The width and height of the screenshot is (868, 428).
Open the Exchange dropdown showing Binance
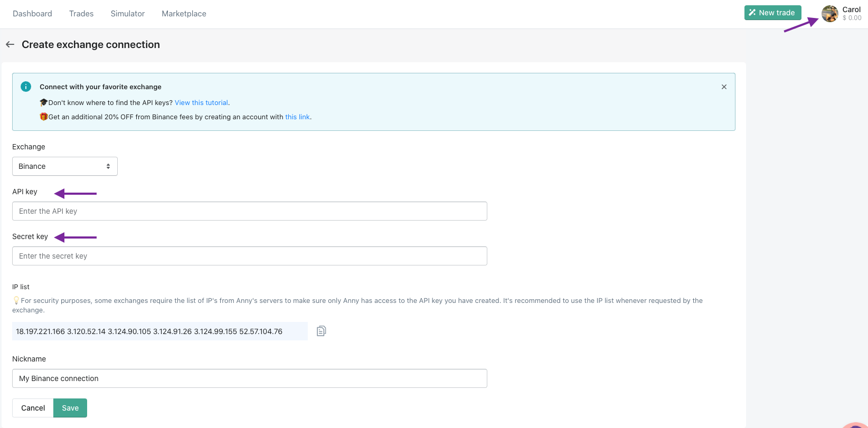point(65,166)
